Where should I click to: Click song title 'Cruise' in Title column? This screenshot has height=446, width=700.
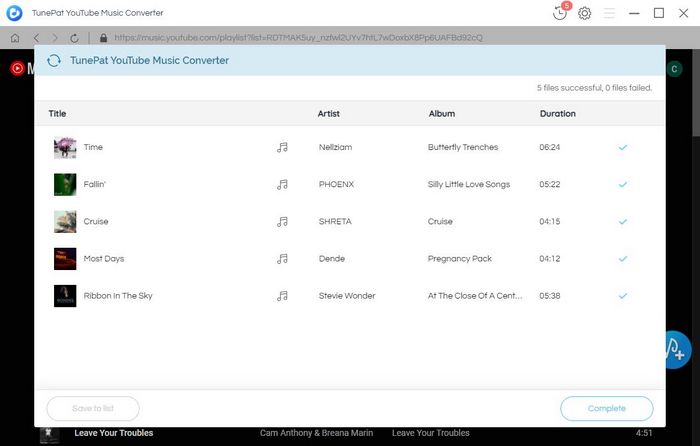pos(96,221)
